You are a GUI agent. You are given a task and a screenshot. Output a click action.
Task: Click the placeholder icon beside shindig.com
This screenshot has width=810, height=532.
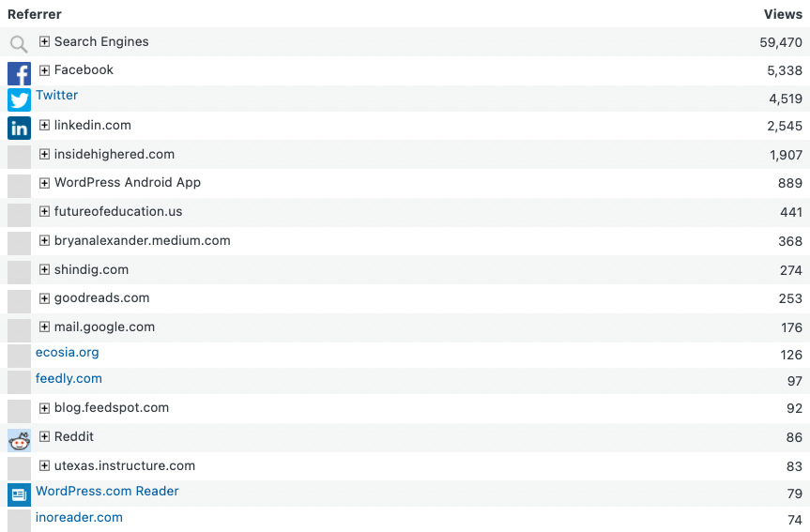19,272
